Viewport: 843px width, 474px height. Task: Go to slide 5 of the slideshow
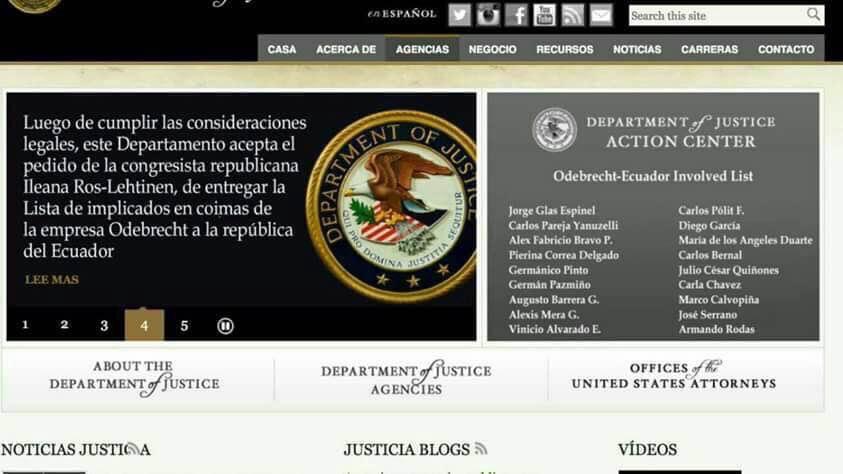tap(184, 326)
